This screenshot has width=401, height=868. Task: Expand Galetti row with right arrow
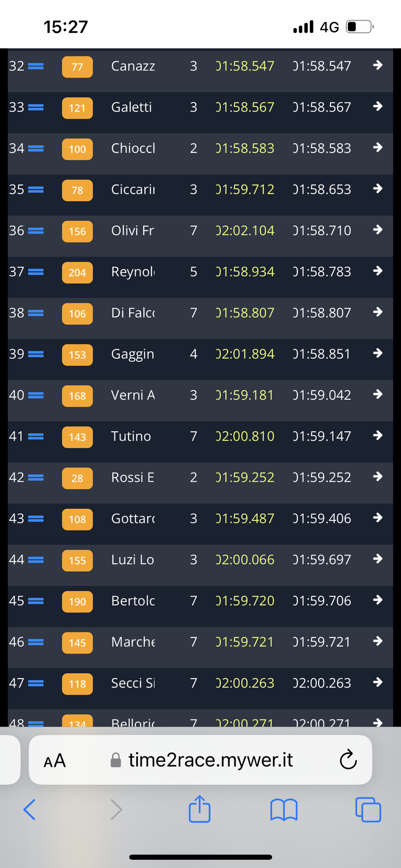[x=378, y=107]
